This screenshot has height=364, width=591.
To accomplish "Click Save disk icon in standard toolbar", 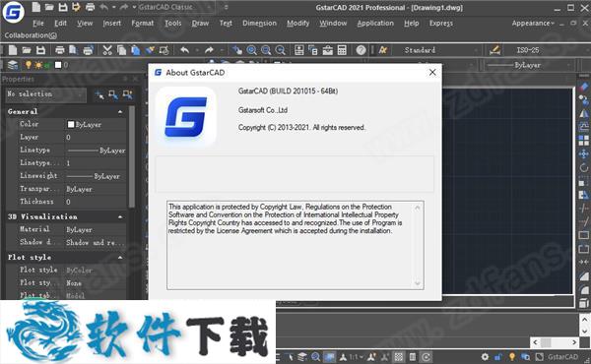I will [40, 50].
